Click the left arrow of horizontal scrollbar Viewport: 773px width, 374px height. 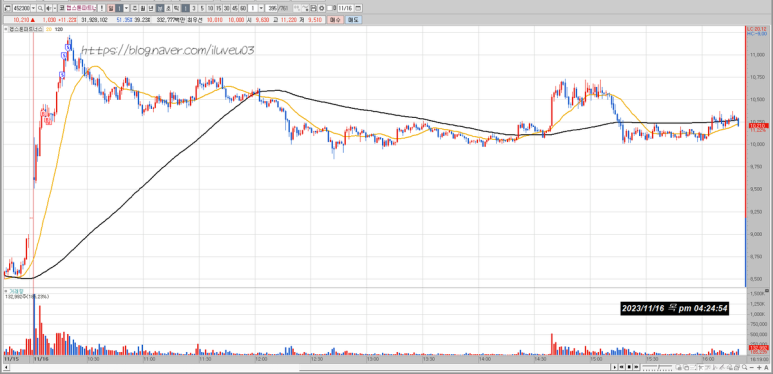[5, 367]
